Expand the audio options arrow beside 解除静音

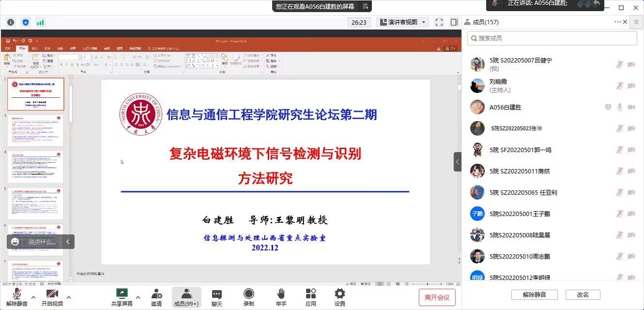[x=33, y=297]
